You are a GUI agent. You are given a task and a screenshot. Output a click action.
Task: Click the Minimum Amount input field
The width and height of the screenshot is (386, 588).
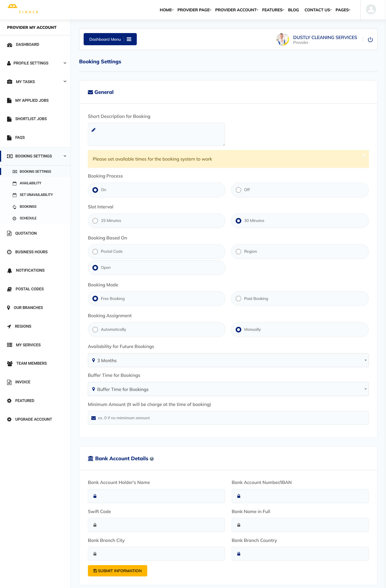228,418
